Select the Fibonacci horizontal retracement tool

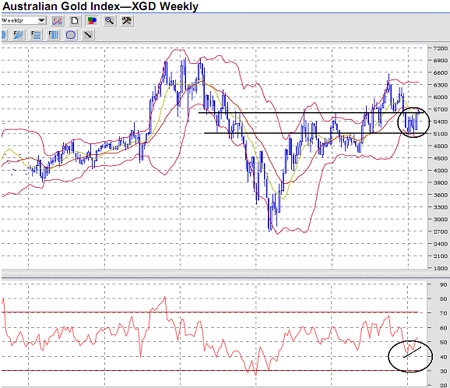click(x=36, y=35)
